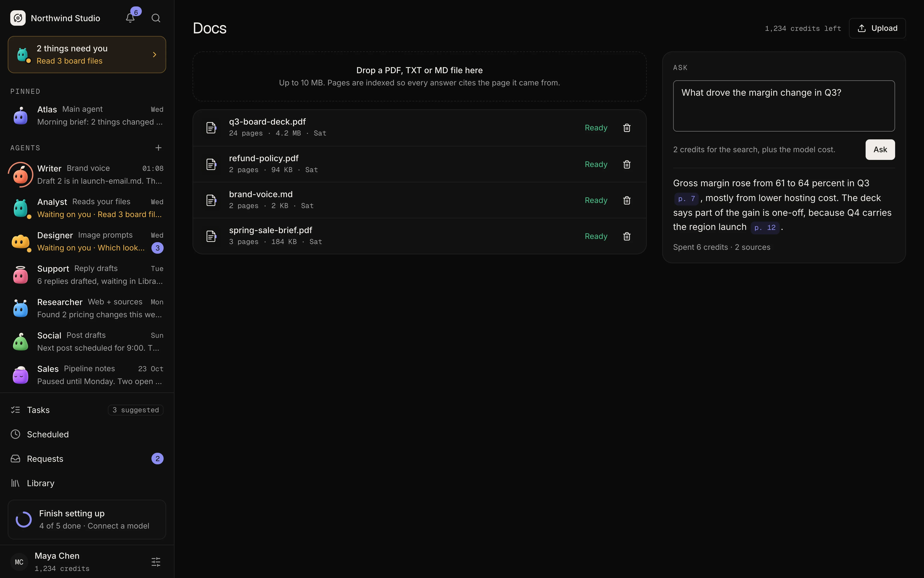The height and width of the screenshot is (578, 924).
Task: Delete refund-policy.pdf with its trash icon
Action: pos(626,164)
